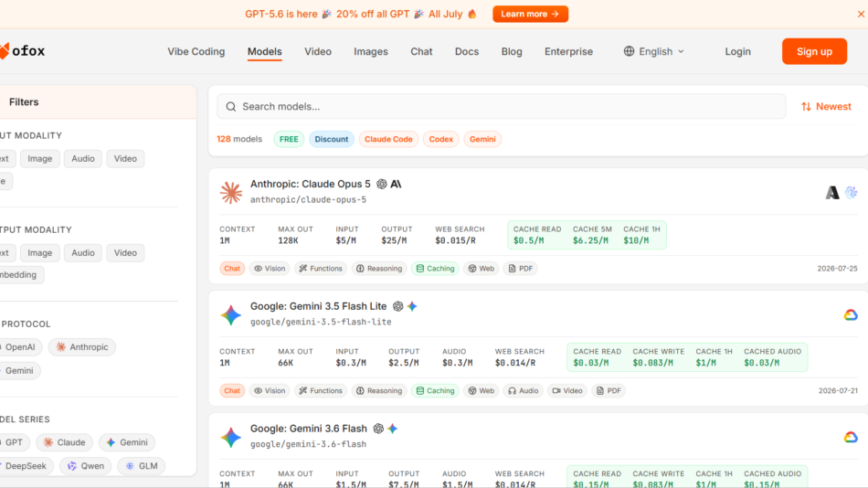The height and width of the screenshot is (488, 868).
Task: Open Google: Gemini 3.5 Flash Lite title
Action: (318, 306)
